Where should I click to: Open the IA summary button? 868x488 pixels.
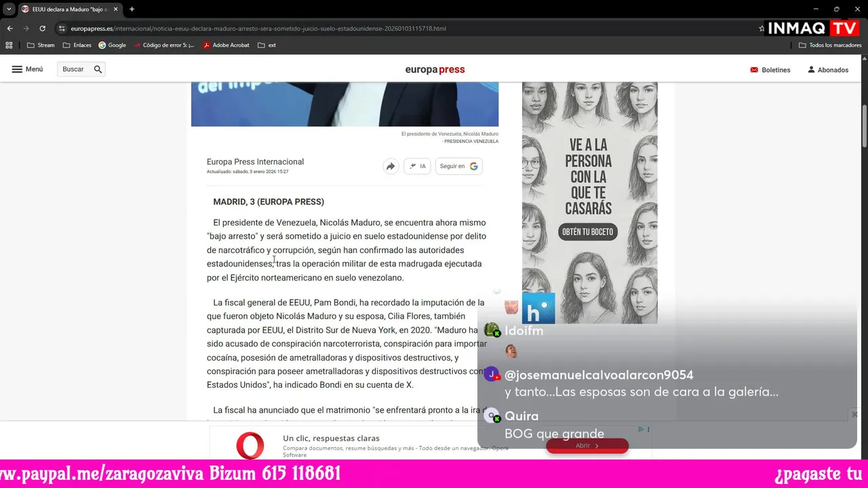click(417, 166)
